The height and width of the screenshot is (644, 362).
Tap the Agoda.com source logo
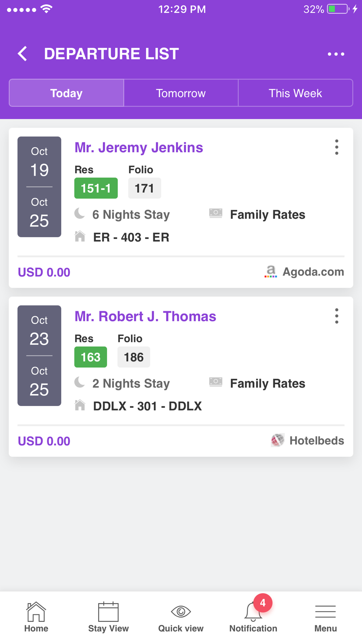[271, 272]
